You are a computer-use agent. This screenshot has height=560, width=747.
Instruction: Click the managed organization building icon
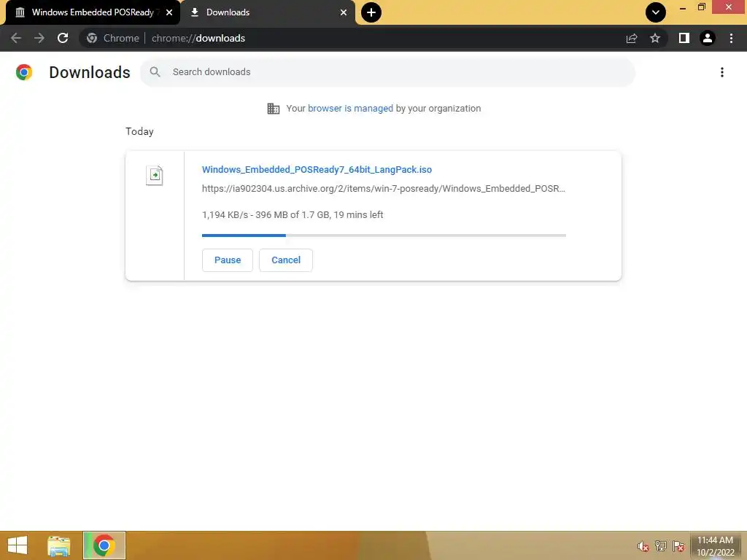(x=274, y=109)
